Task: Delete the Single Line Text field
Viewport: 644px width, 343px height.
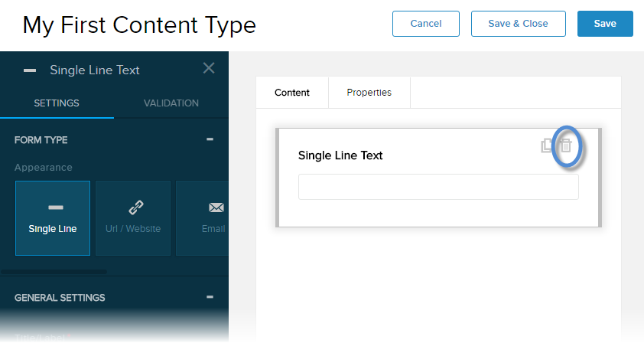Action: (x=566, y=145)
